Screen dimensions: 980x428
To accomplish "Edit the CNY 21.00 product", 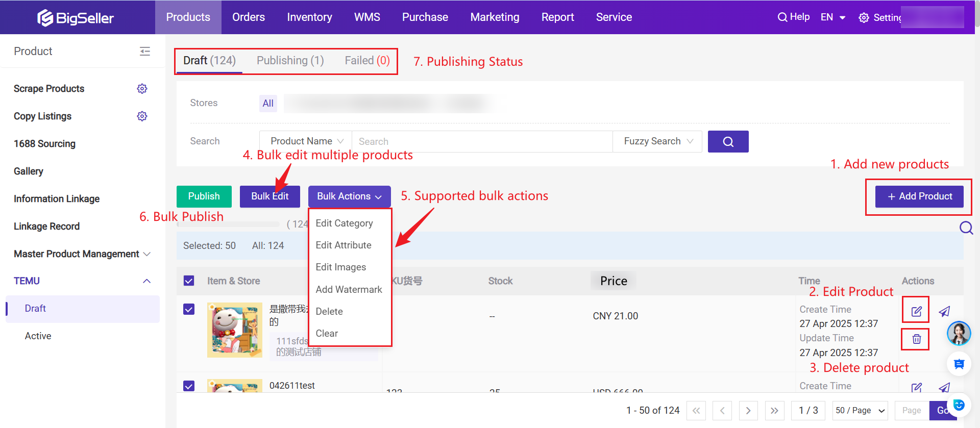I will pos(916,311).
